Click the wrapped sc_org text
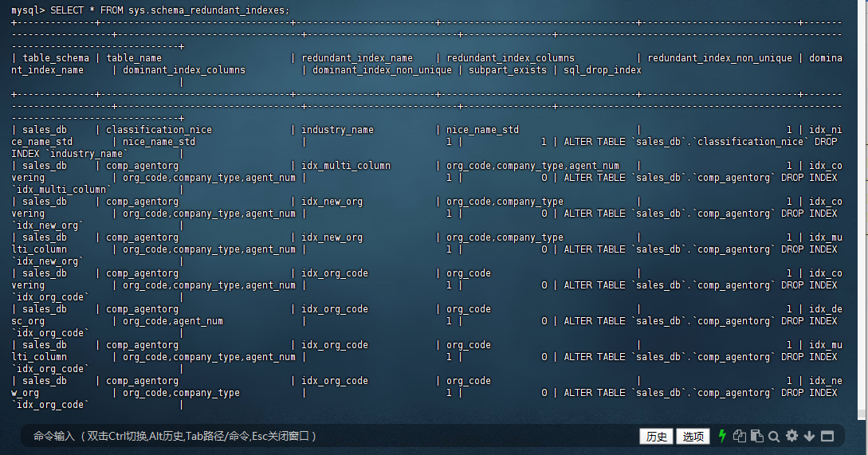The height and width of the screenshot is (455, 868). pos(28,322)
